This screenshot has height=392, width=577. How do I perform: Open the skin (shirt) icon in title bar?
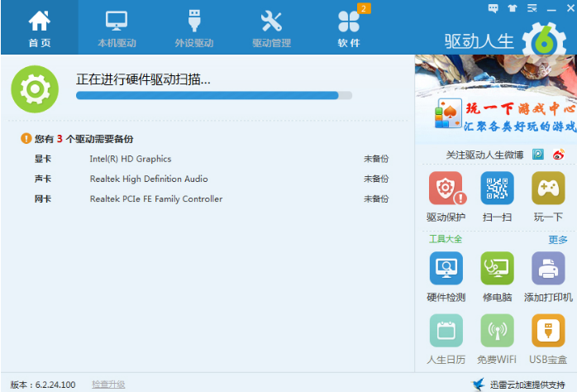(512, 8)
